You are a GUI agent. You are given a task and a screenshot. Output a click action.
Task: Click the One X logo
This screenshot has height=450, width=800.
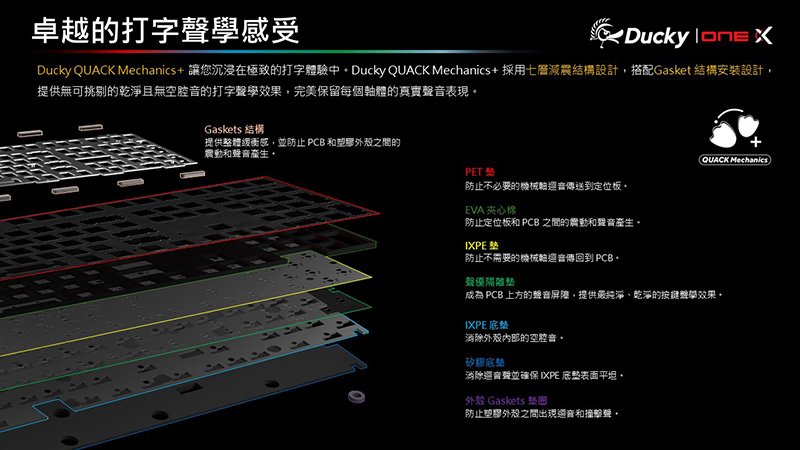(x=737, y=36)
